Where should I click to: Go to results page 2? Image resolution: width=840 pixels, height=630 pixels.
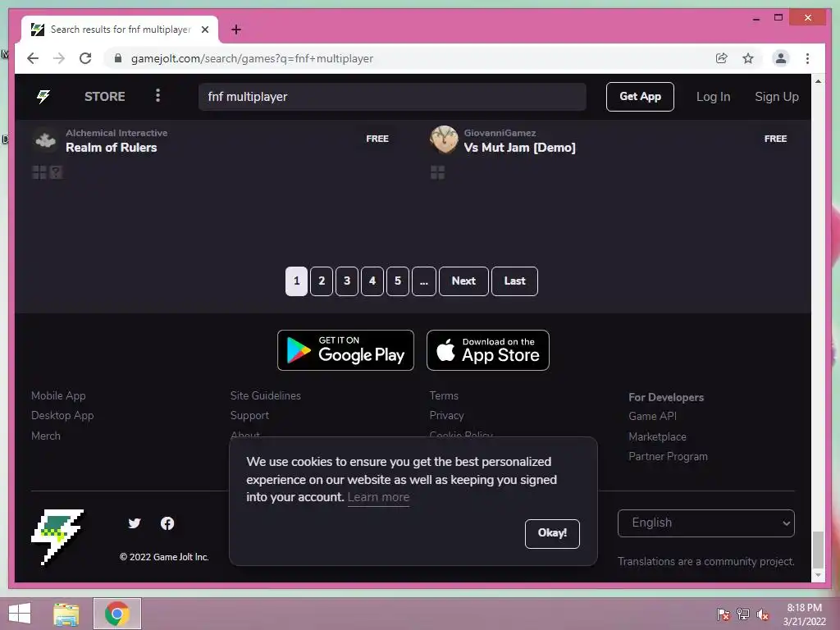pos(322,281)
